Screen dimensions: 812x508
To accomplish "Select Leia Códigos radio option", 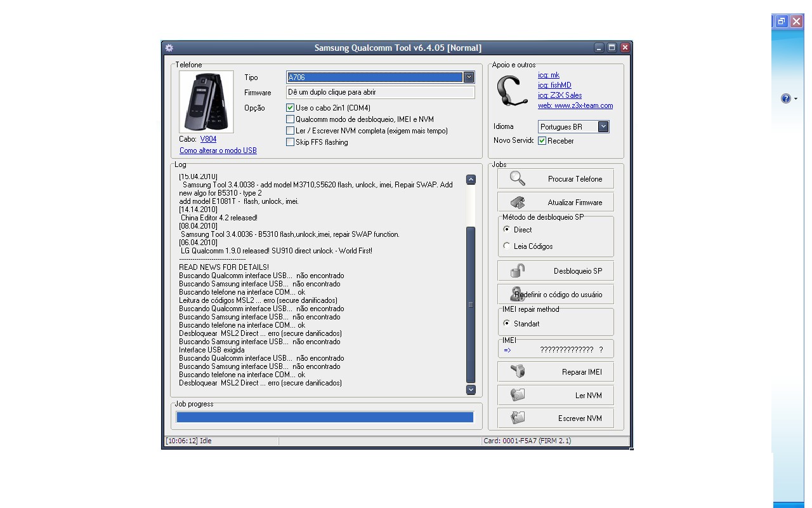I will [x=506, y=246].
